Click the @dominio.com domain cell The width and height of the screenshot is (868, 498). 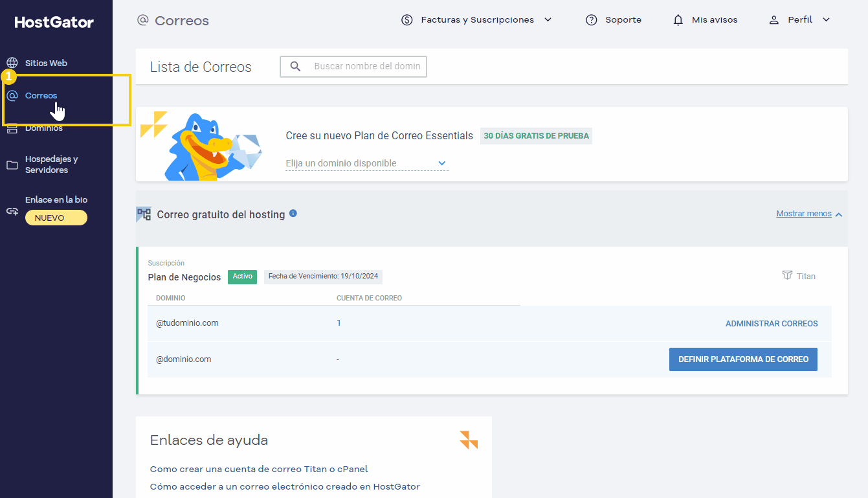(x=183, y=359)
